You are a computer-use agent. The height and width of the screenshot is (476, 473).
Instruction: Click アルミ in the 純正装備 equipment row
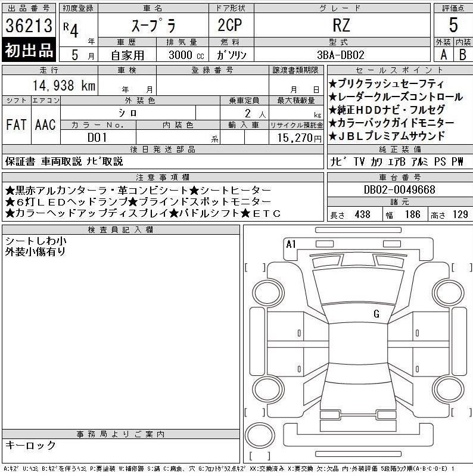tap(419, 161)
